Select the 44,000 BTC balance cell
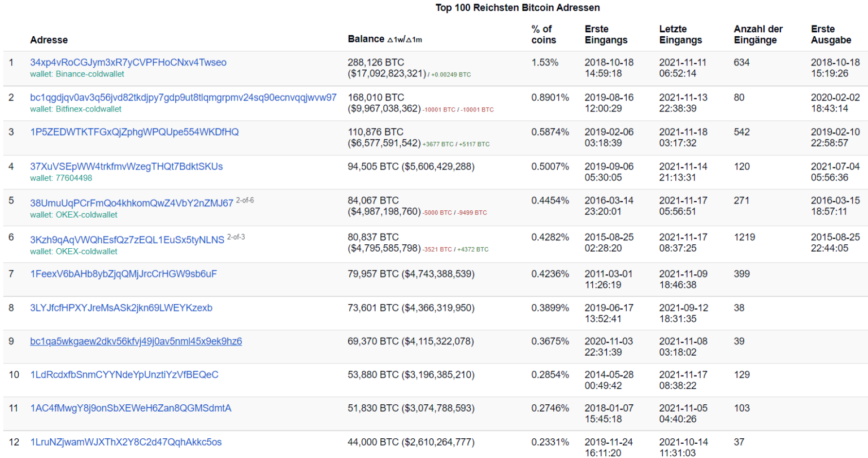868x458 pixels. (x=411, y=442)
